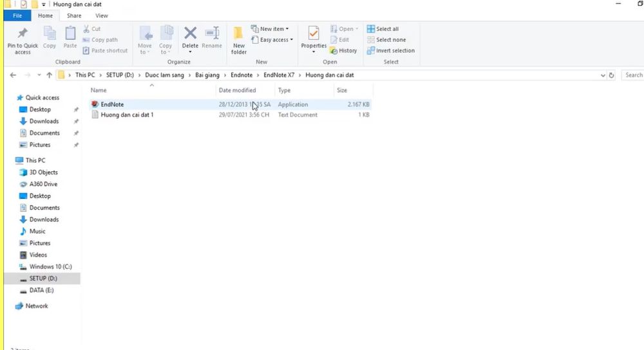Screen dimensions: 644x350
Task: Open the Move to menu
Action: 144,40
